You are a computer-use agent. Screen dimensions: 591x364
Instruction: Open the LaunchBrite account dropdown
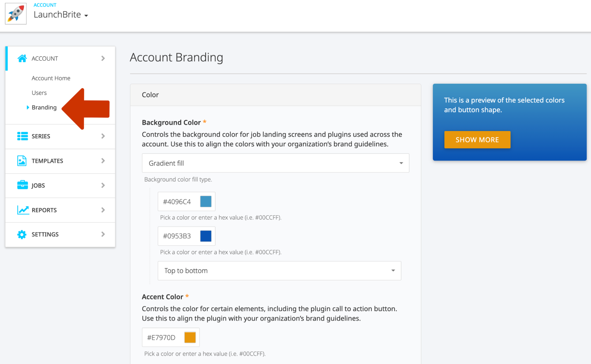[x=61, y=14]
